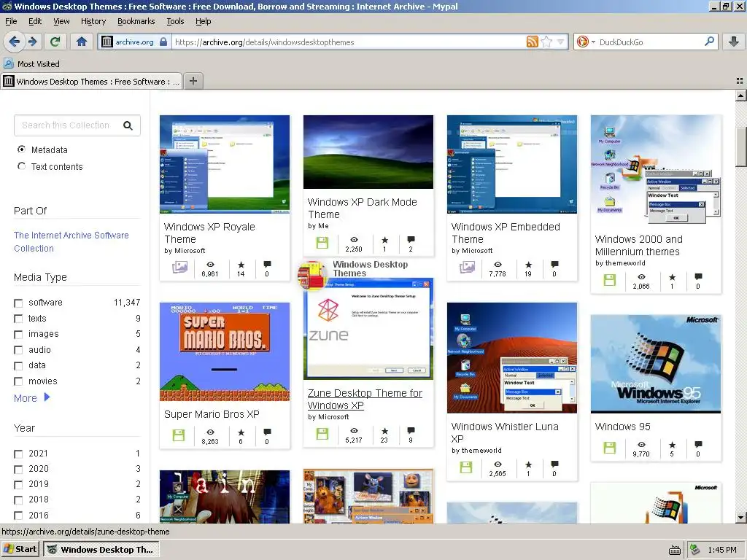Select the Metadata radio button
Screen dimensions: 747x560
[x=21, y=149]
